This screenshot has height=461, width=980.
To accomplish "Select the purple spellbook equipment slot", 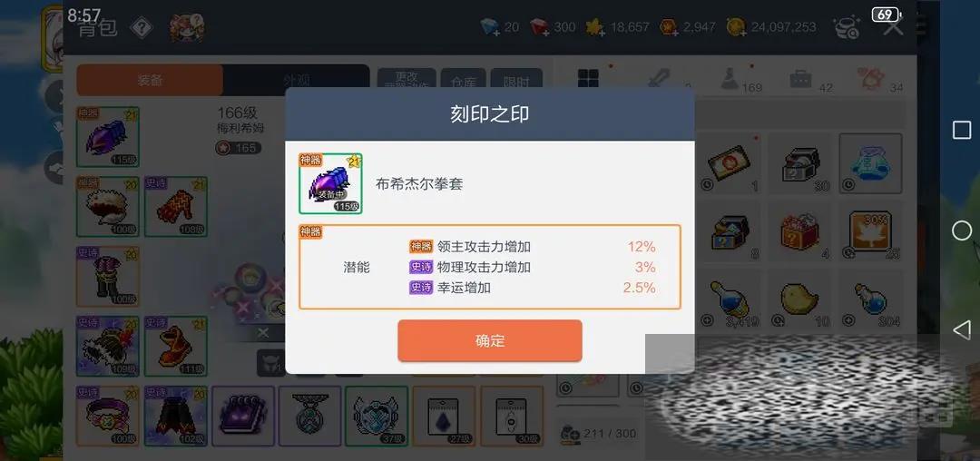I will 243,416.
